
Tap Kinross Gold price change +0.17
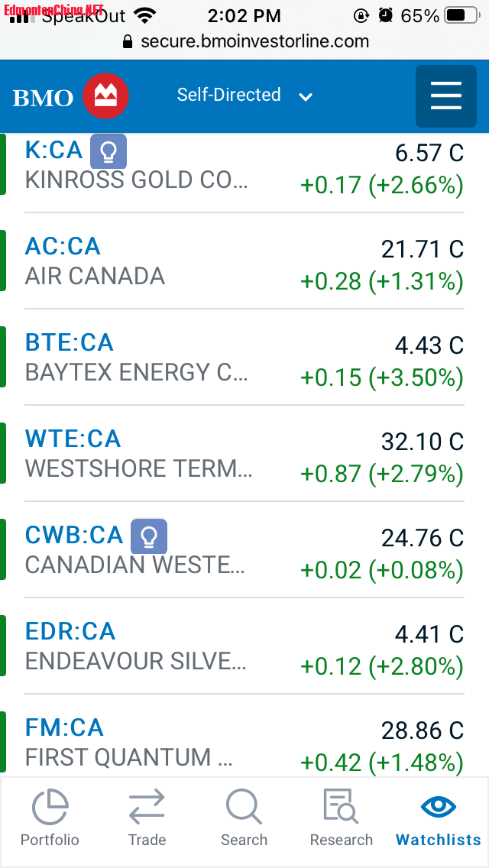331,186
